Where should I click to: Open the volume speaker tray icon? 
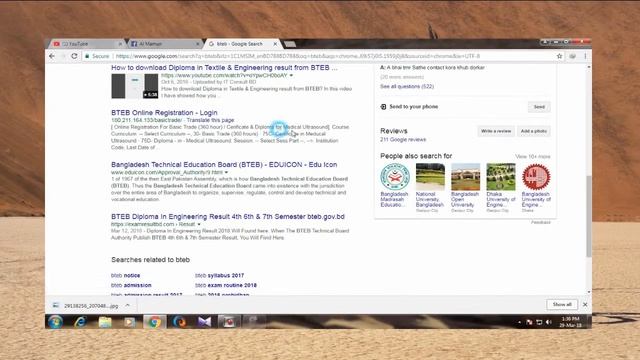coord(549,322)
